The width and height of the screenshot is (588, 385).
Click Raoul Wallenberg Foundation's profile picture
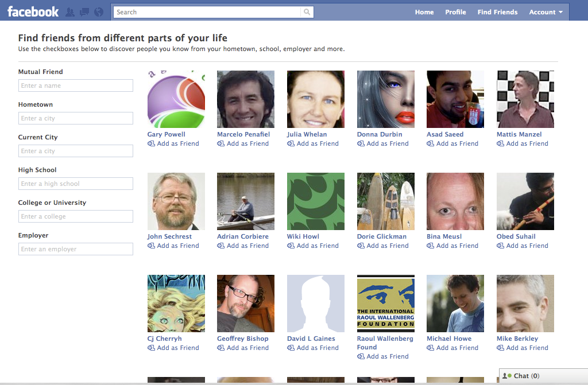[x=385, y=304]
